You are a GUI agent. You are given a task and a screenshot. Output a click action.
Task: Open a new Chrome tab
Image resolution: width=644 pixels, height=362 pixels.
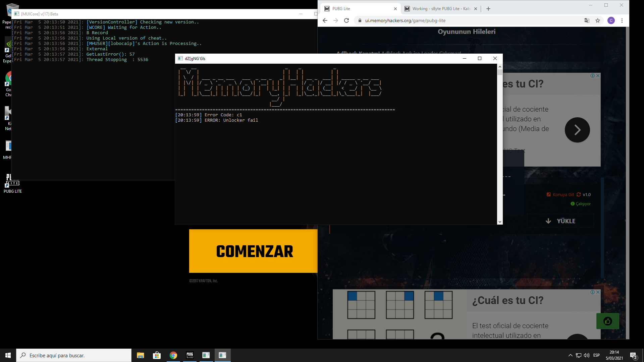click(x=488, y=9)
